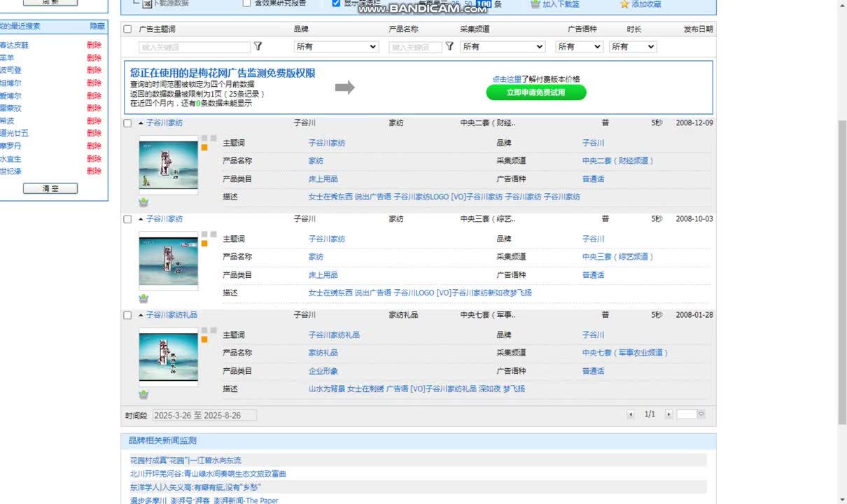Sort by 广告主题词 column header

pyautogui.click(x=157, y=29)
